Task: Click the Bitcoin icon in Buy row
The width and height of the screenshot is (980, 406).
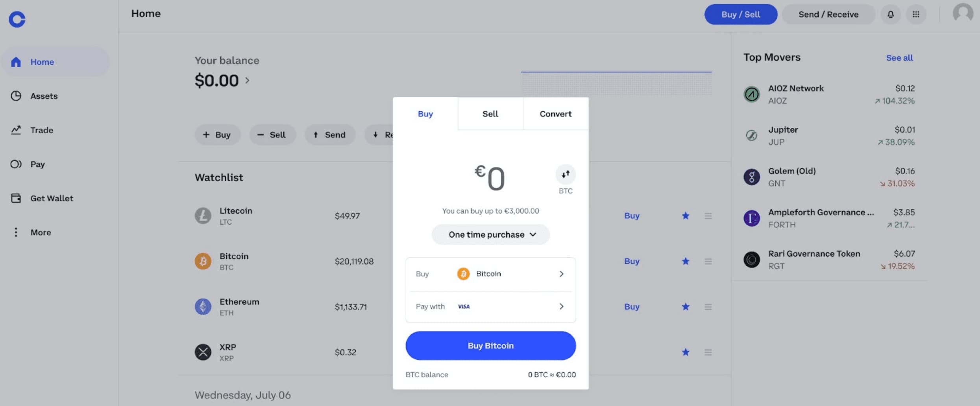Action: [463, 274]
